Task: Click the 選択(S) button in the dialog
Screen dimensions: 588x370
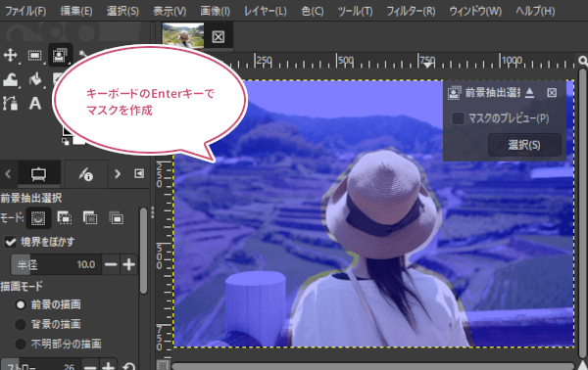Action: point(524,145)
